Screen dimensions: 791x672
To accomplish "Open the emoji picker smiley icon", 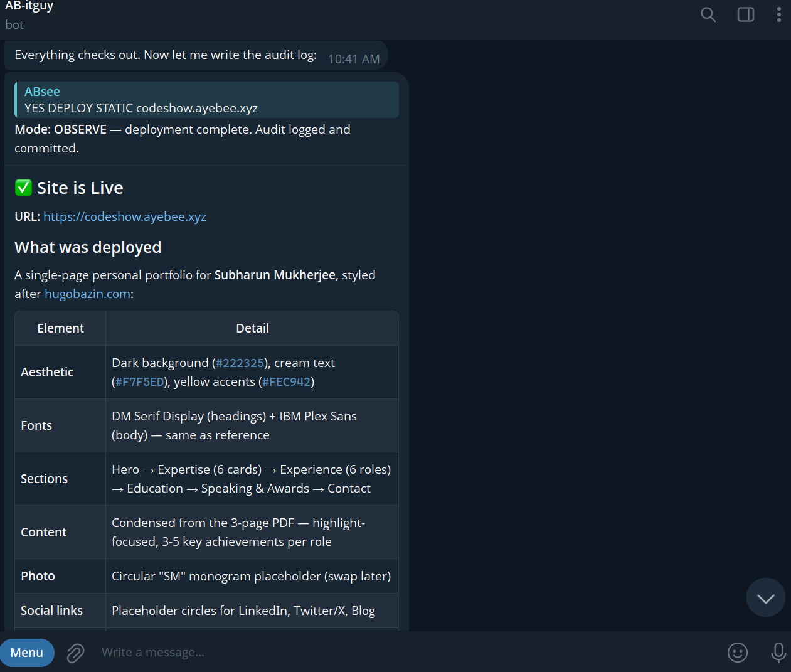I will [738, 653].
